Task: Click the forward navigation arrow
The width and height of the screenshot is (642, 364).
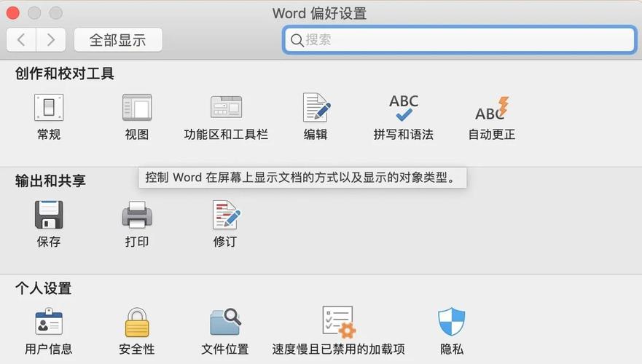Action: tap(51, 39)
